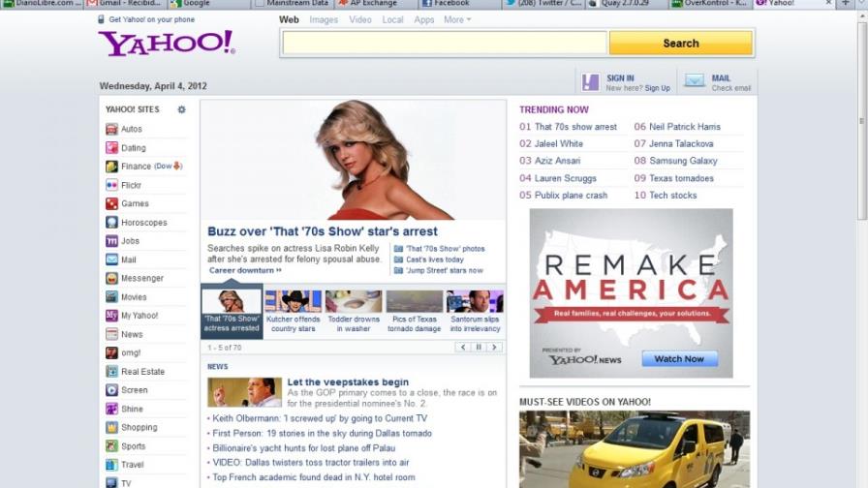868x488 pixels.
Task: Click the Yahoo! Sites settings gear
Action: click(181, 109)
